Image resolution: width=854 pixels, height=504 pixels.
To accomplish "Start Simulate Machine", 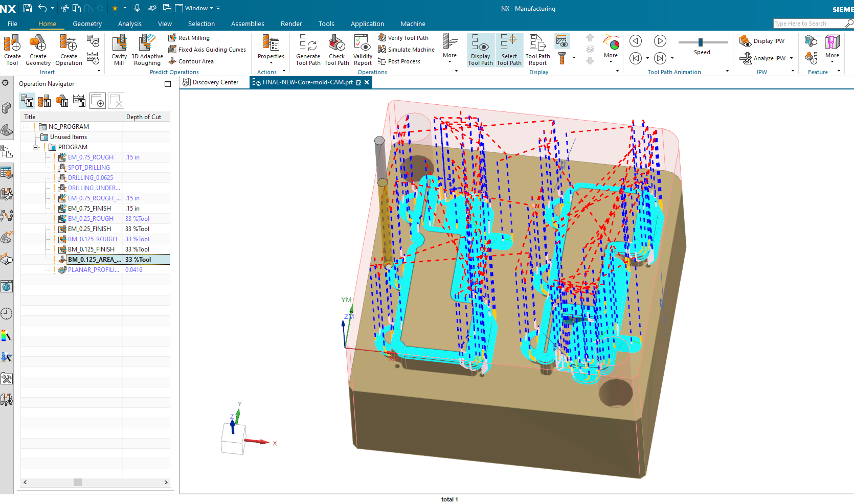I will 406,50.
